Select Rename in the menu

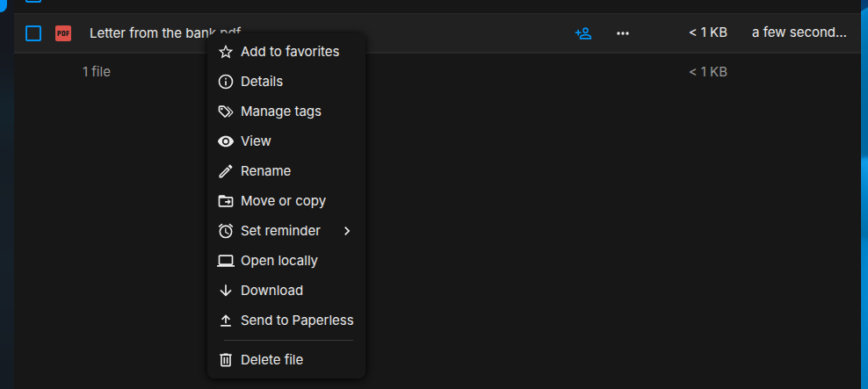coord(286,171)
